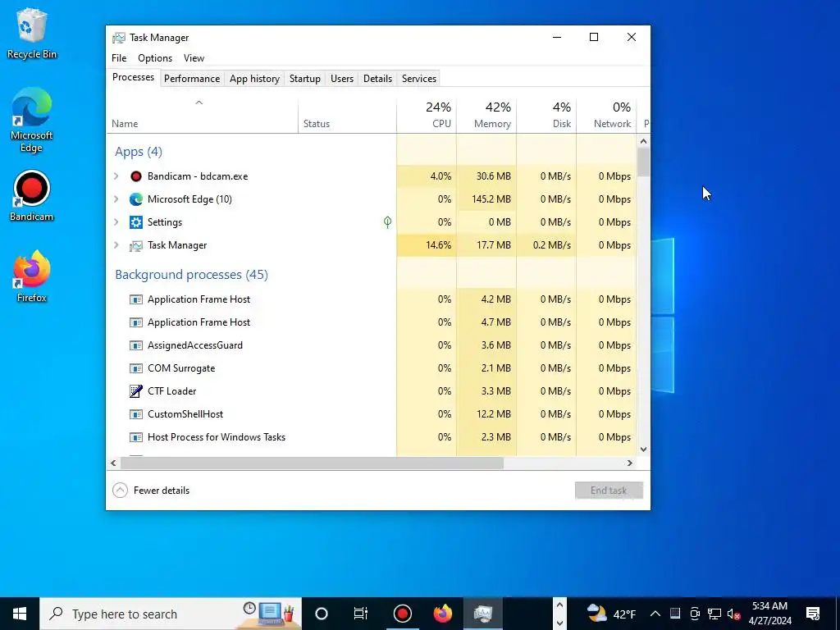This screenshot has width=840, height=630.
Task: Expand the Task Manager process group
Action: 116,245
